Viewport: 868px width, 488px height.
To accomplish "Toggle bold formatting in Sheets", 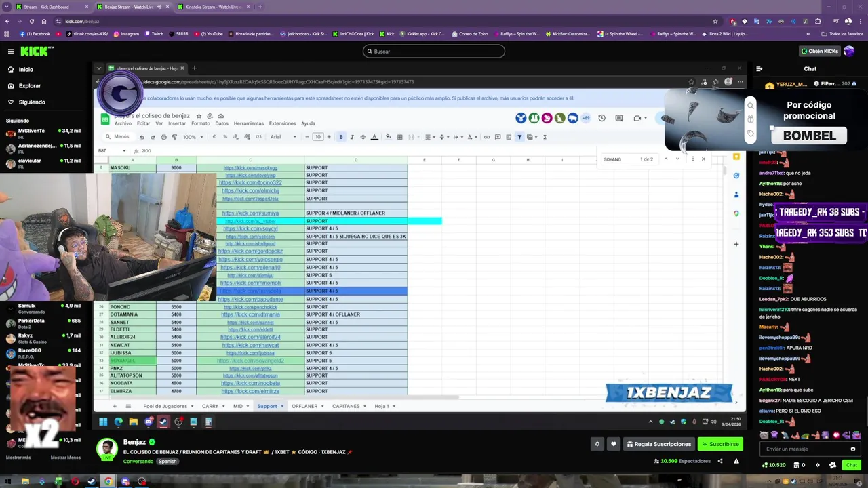I will [341, 137].
